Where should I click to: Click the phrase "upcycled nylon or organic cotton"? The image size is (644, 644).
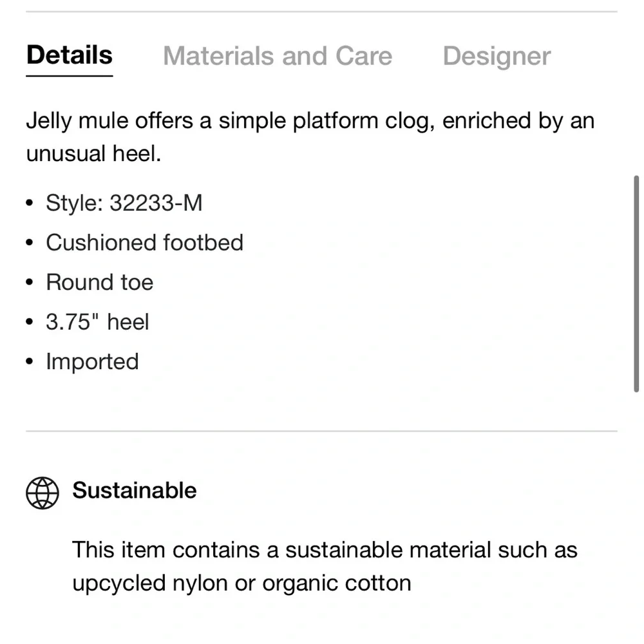click(242, 583)
